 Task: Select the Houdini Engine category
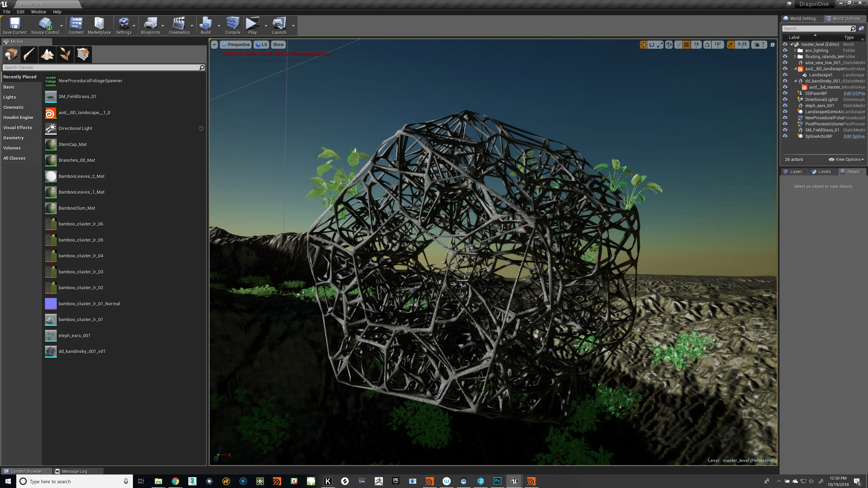pos(18,117)
